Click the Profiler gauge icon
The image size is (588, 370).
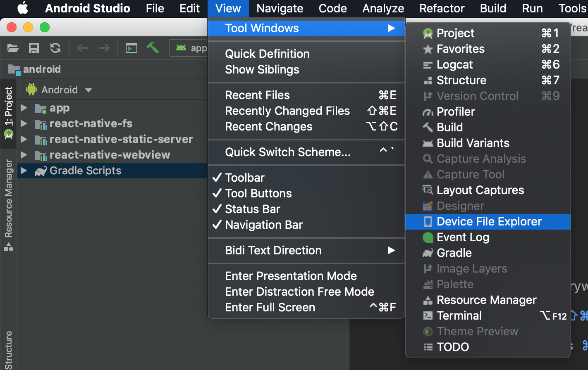428,112
